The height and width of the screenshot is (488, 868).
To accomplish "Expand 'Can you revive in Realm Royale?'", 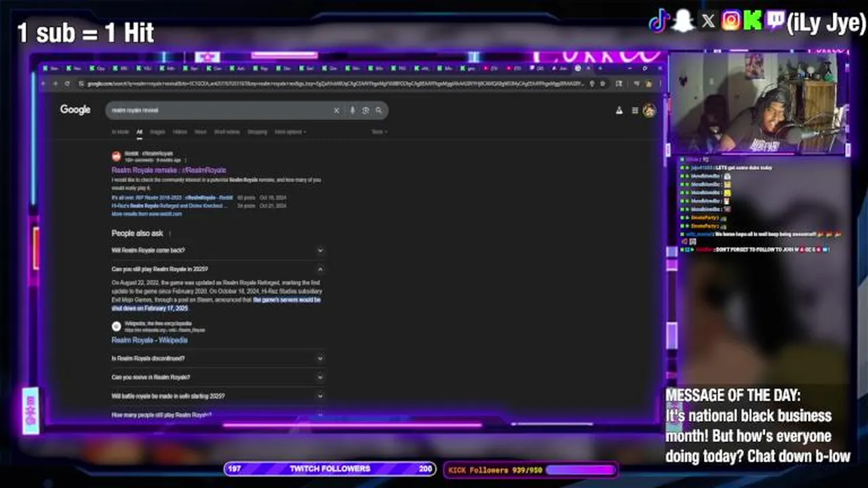I will pos(218,377).
